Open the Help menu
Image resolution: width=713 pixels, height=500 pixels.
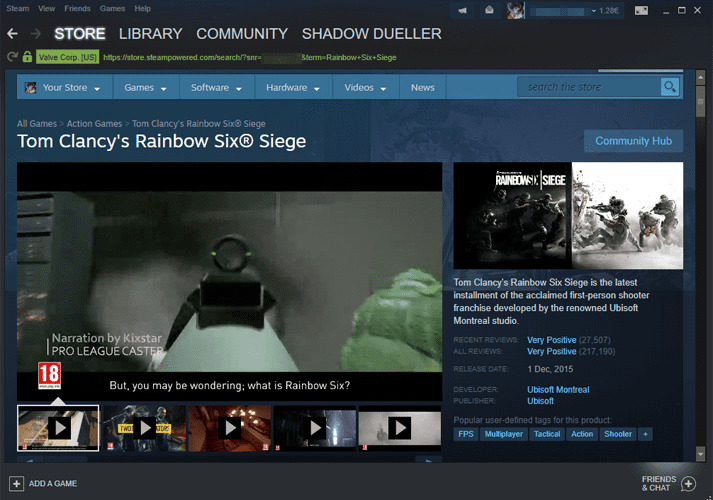[x=142, y=9]
